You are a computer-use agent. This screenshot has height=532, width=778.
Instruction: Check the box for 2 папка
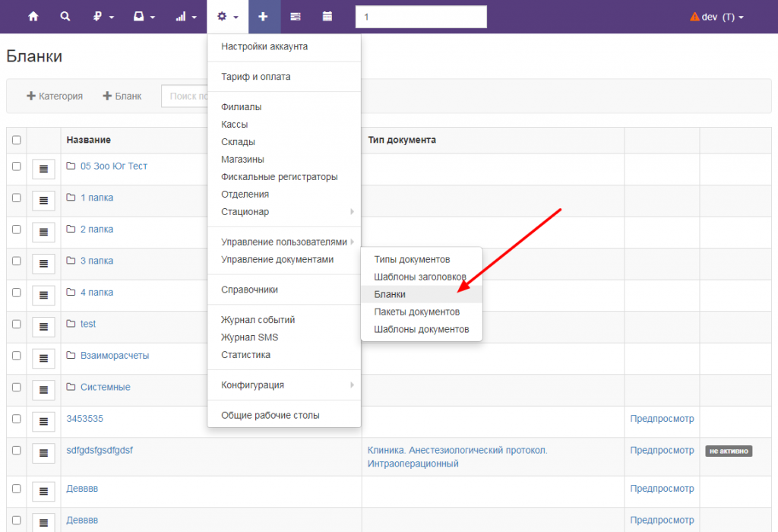click(x=17, y=230)
